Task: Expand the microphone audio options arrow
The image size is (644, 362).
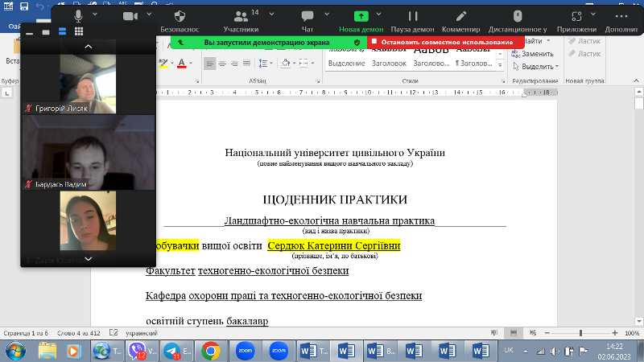Action: click(x=97, y=15)
